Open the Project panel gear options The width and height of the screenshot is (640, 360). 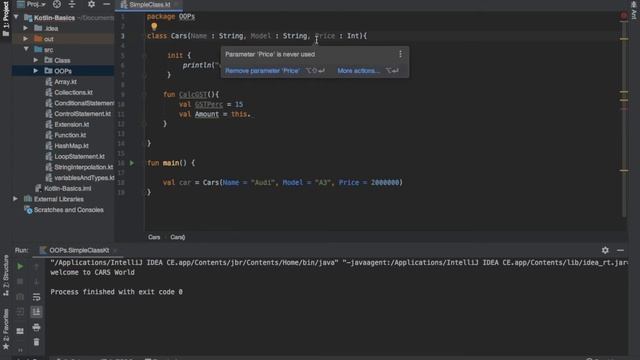coord(91,4)
